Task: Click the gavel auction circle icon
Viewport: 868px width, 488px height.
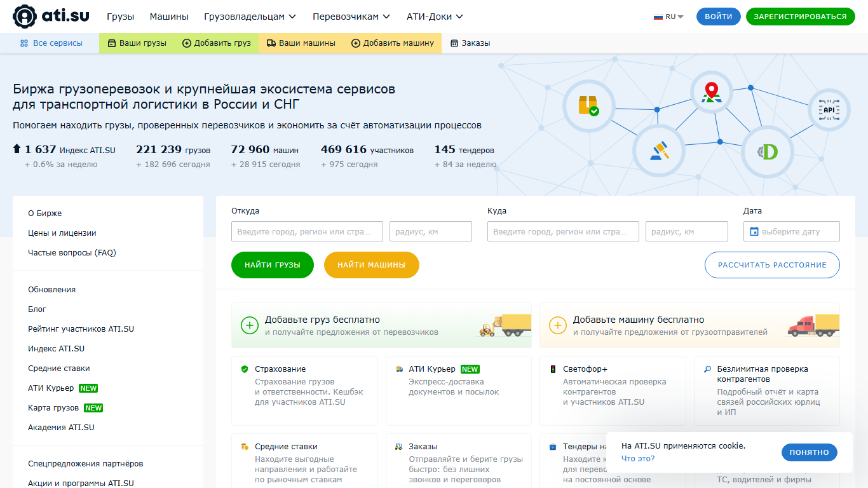Action: point(660,151)
